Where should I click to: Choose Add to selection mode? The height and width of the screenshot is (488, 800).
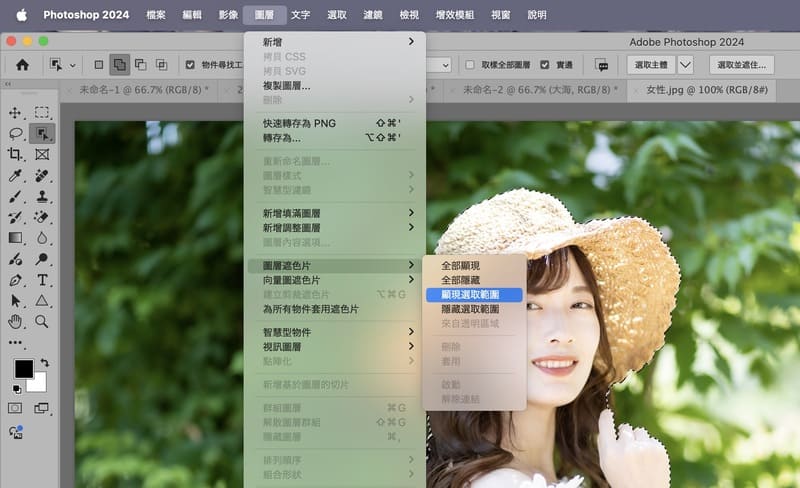point(119,65)
